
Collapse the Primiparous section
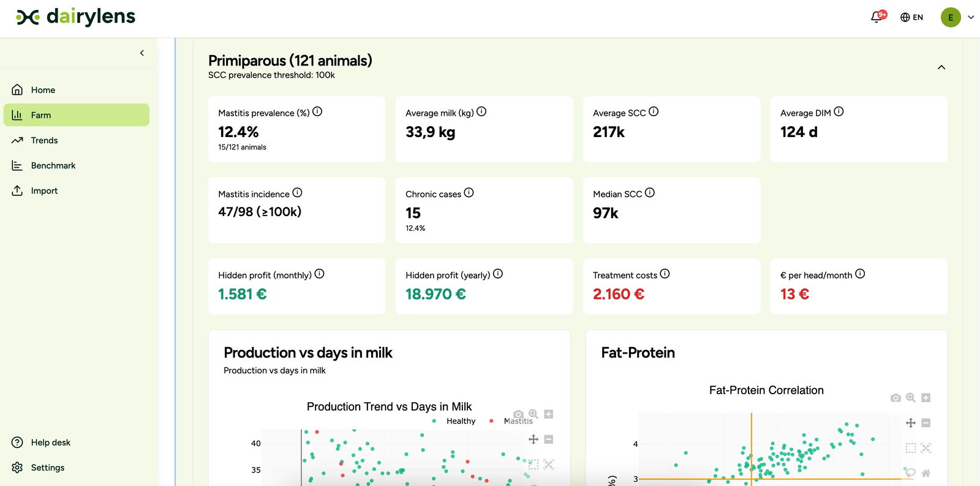[x=941, y=67]
